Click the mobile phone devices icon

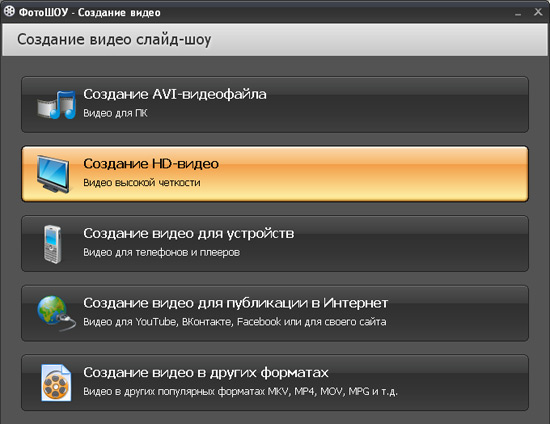point(53,244)
